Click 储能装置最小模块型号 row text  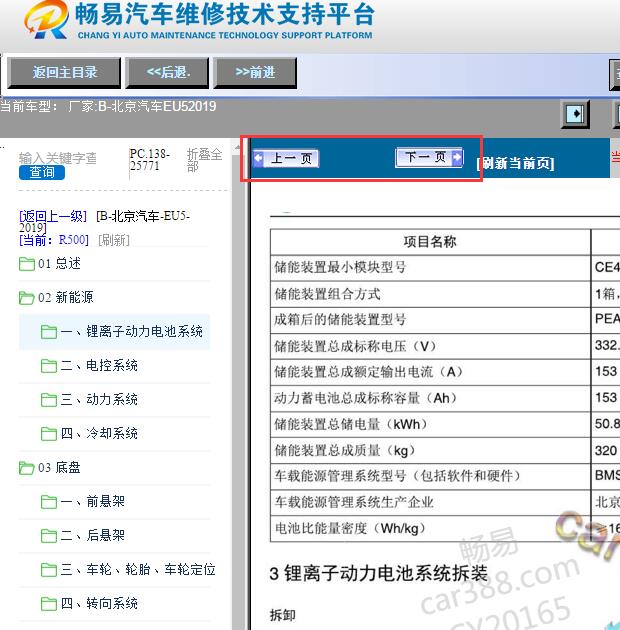[340, 268]
